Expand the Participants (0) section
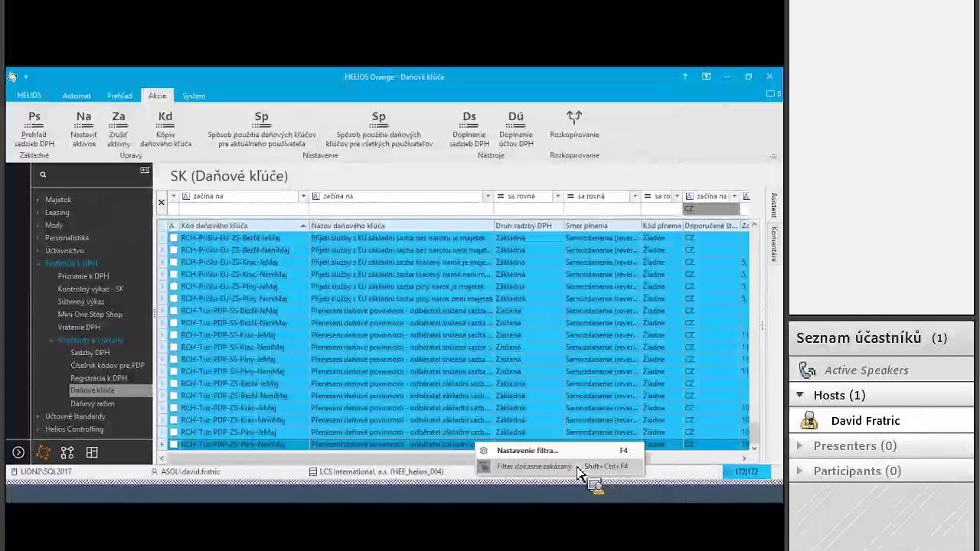 pos(800,471)
